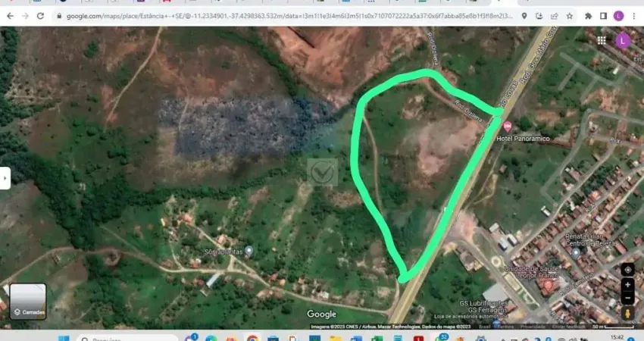Toggle the Camadas layers view

click(x=28, y=301)
